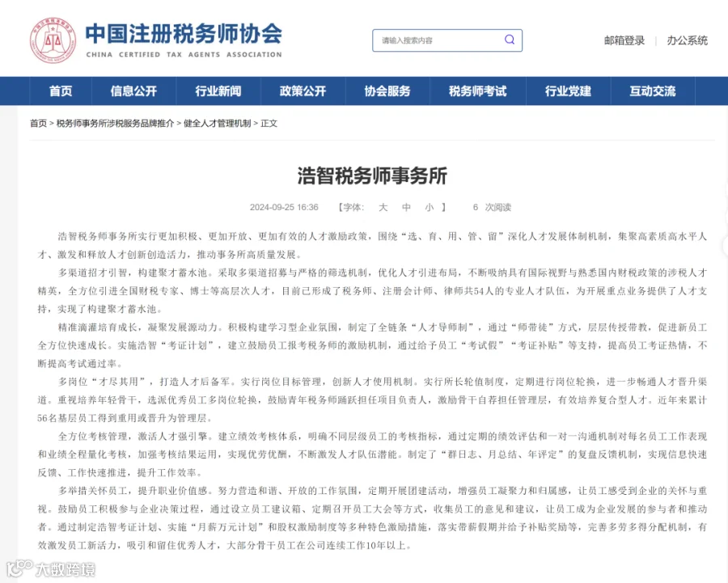Click breadcrumb 税务师事务所涉税服务品牌推介

point(115,123)
